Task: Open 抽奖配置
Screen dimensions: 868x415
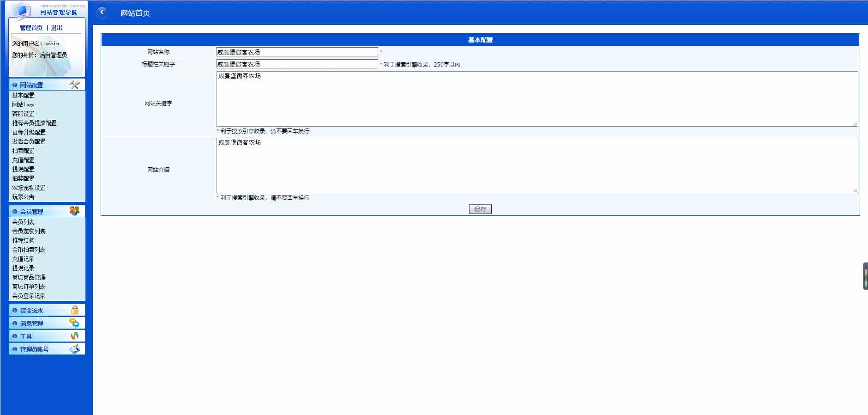Action: pyautogui.click(x=23, y=178)
